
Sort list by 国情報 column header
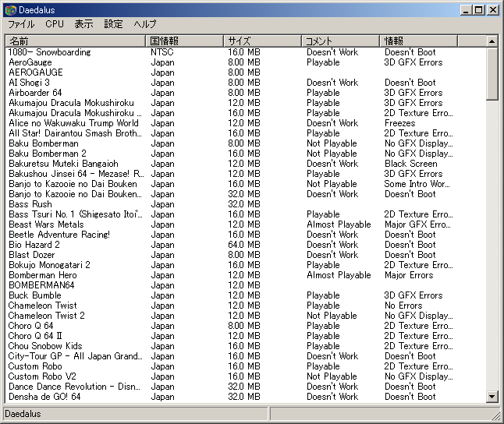[x=184, y=41]
